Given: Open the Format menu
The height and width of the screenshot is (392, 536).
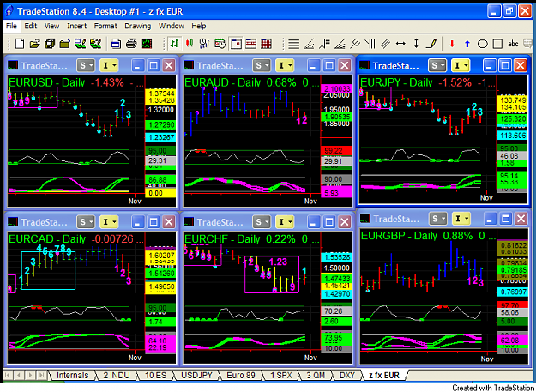Looking at the screenshot, I should (x=105, y=26).
